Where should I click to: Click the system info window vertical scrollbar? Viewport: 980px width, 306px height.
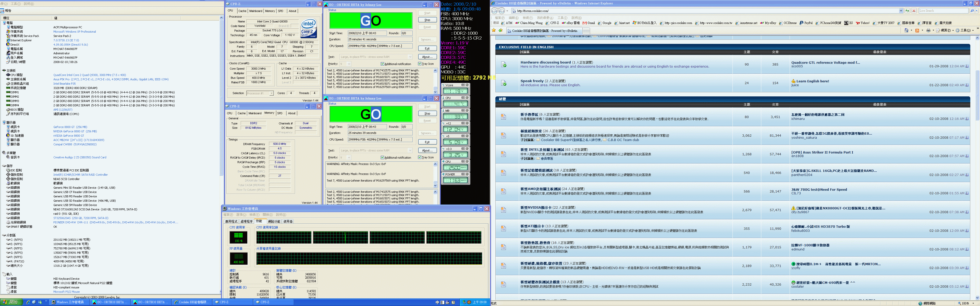pyautogui.click(x=221, y=155)
